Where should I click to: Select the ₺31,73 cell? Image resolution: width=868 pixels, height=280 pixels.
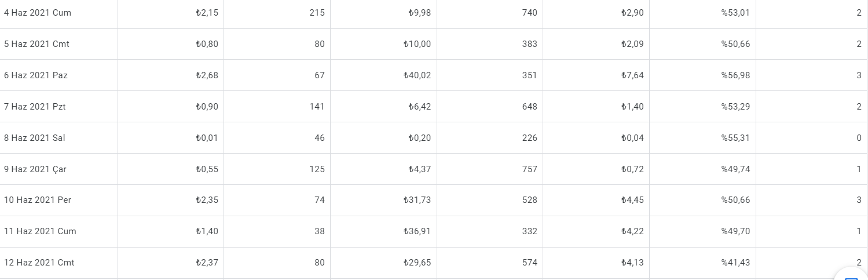pos(383,200)
